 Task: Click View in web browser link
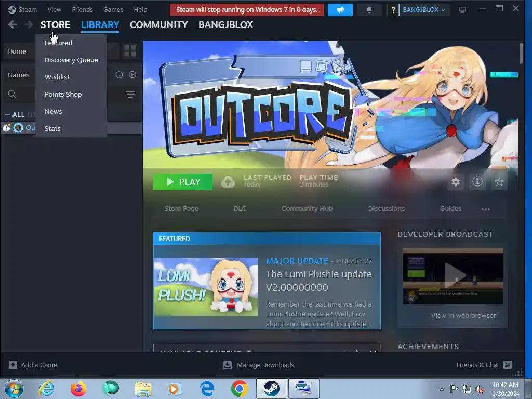click(463, 315)
